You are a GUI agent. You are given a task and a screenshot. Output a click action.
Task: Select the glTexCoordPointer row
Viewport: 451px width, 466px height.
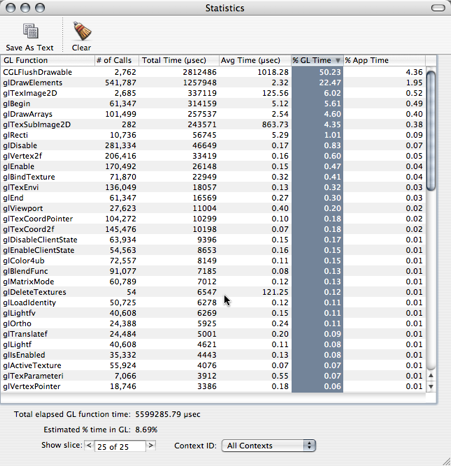[213, 219]
